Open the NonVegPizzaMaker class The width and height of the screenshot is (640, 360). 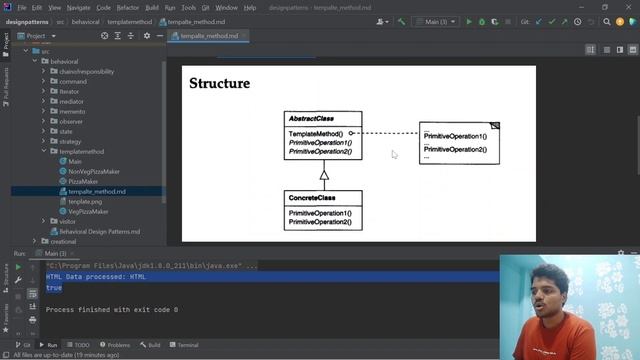pyautogui.click(x=94, y=171)
